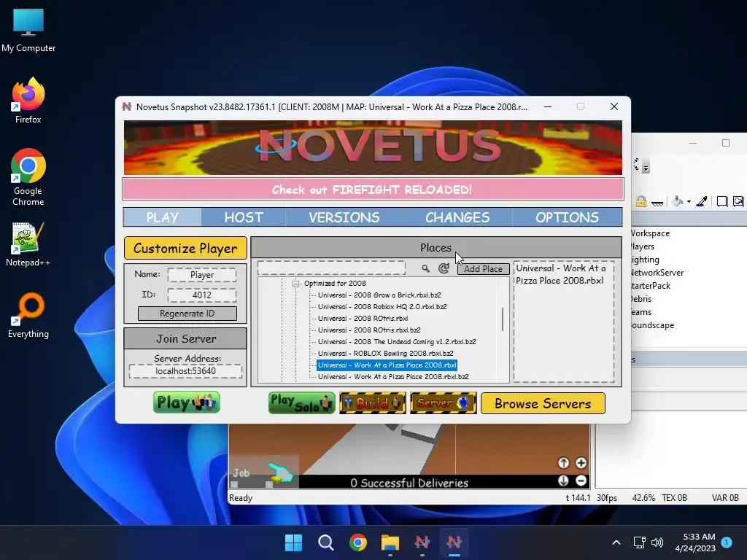The width and height of the screenshot is (747, 560).
Task: Click the anchor tool icon in studio toolbar
Action: [x=657, y=203]
